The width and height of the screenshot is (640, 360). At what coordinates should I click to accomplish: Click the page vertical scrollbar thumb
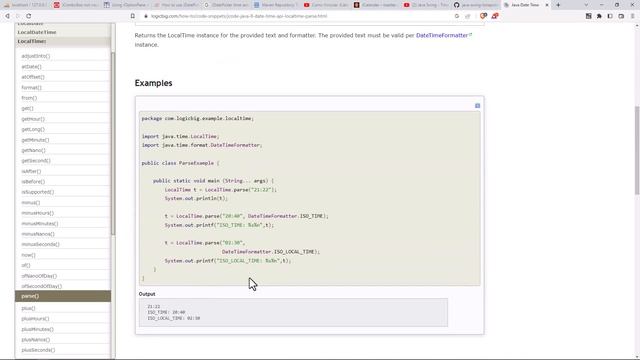point(637,150)
